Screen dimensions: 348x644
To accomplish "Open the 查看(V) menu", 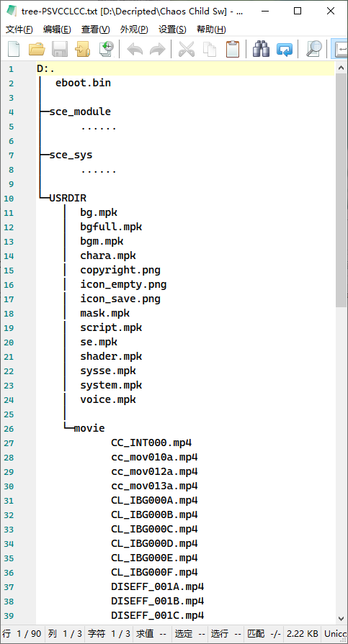I will [x=95, y=30].
